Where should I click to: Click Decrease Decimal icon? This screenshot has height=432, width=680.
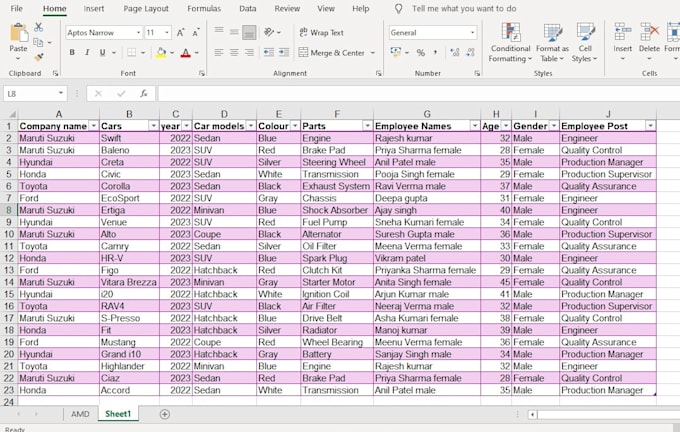click(470, 52)
